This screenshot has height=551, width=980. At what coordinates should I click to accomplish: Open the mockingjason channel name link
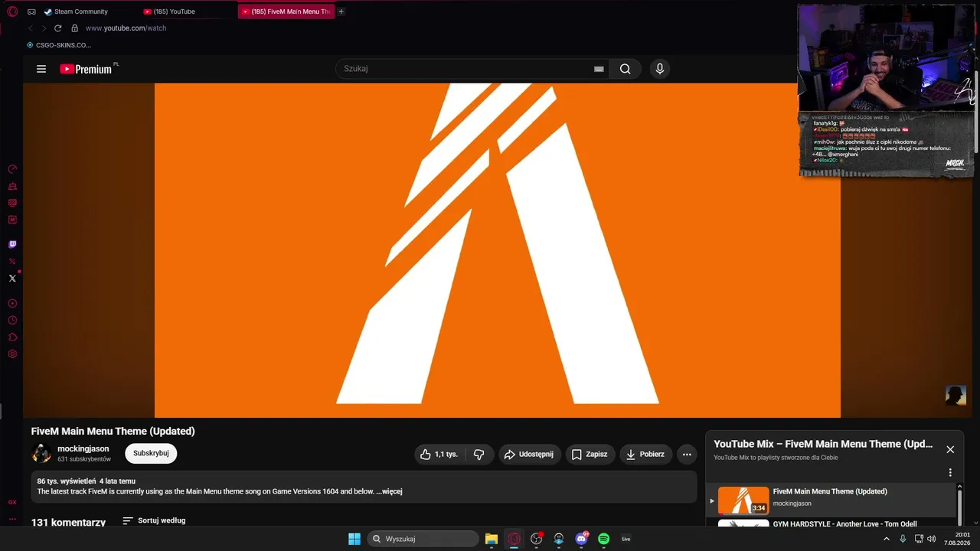83,449
